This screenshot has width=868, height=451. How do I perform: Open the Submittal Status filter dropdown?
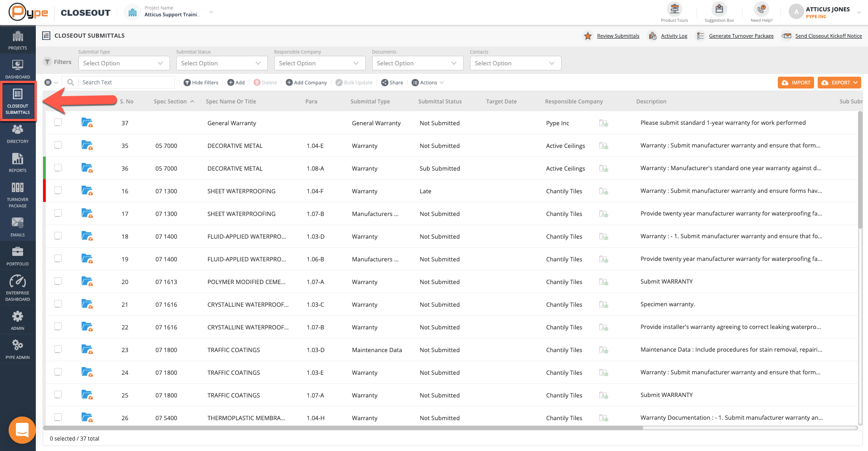point(222,63)
